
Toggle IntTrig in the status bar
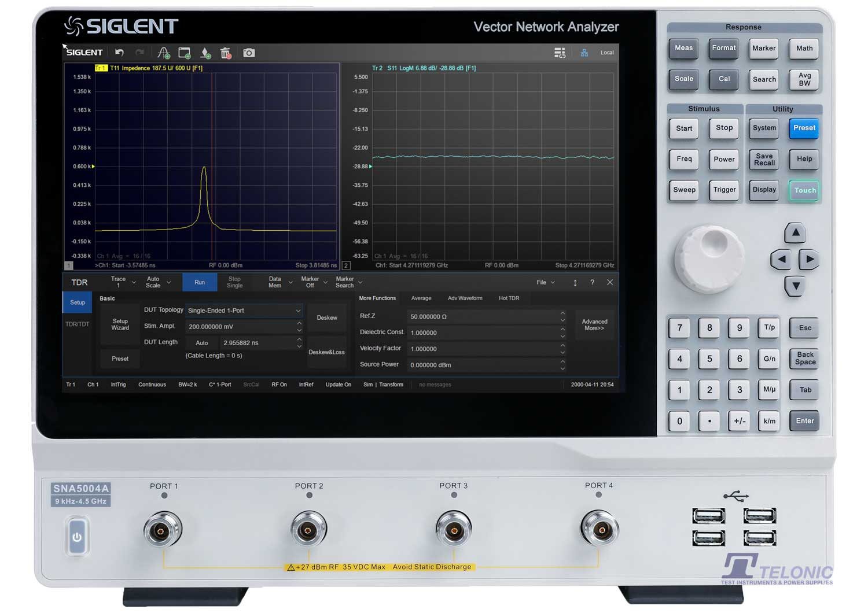pyautogui.click(x=118, y=385)
